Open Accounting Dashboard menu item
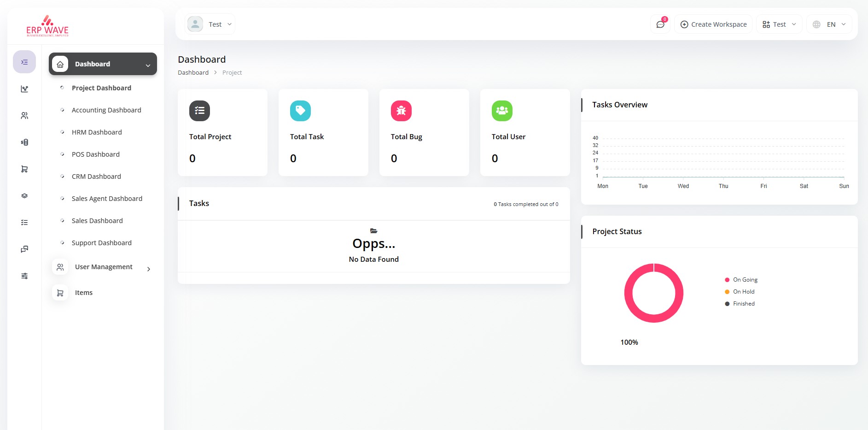The image size is (868, 430). click(x=106, y=110)
